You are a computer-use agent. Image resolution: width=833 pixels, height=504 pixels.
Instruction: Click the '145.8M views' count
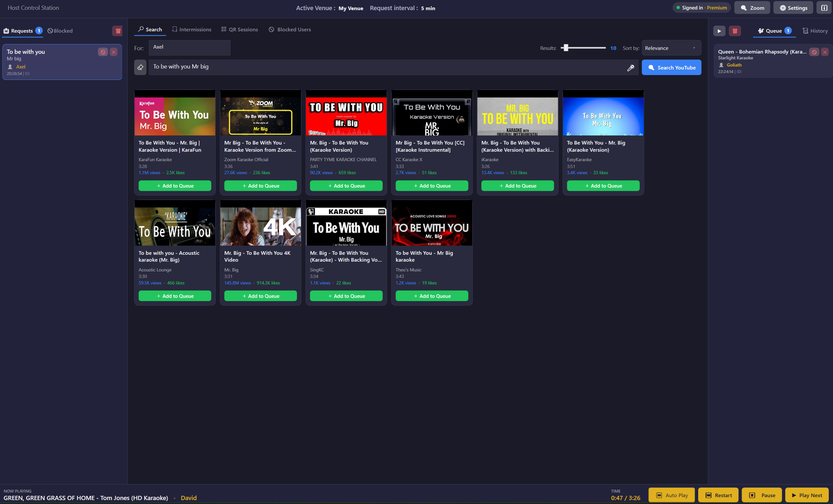click(x=238, y=283)
